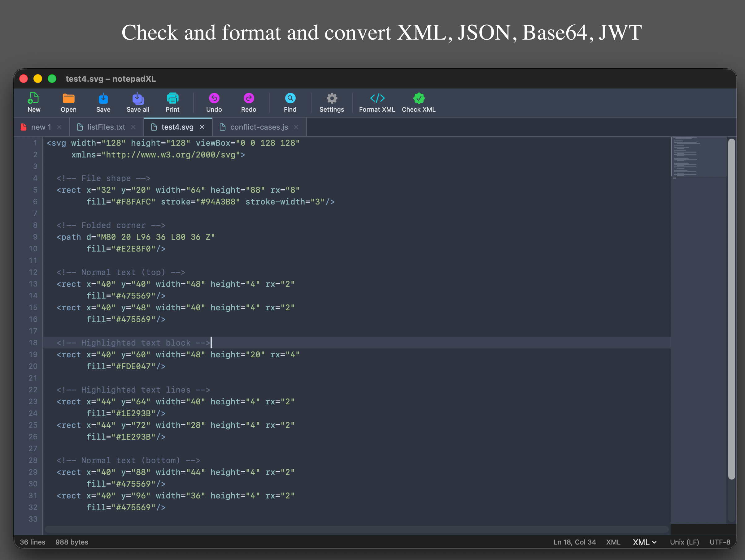Close the conflict-cases.js tab

pos(296,127)
